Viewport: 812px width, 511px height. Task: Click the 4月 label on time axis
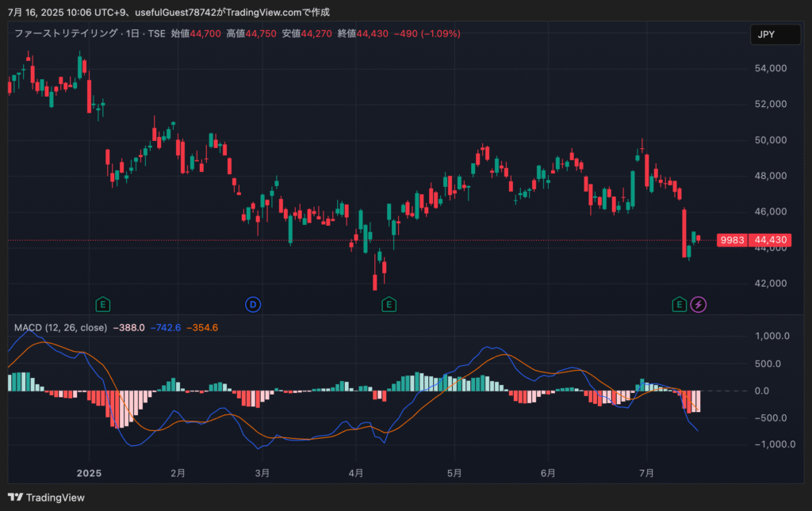[356, 473]
